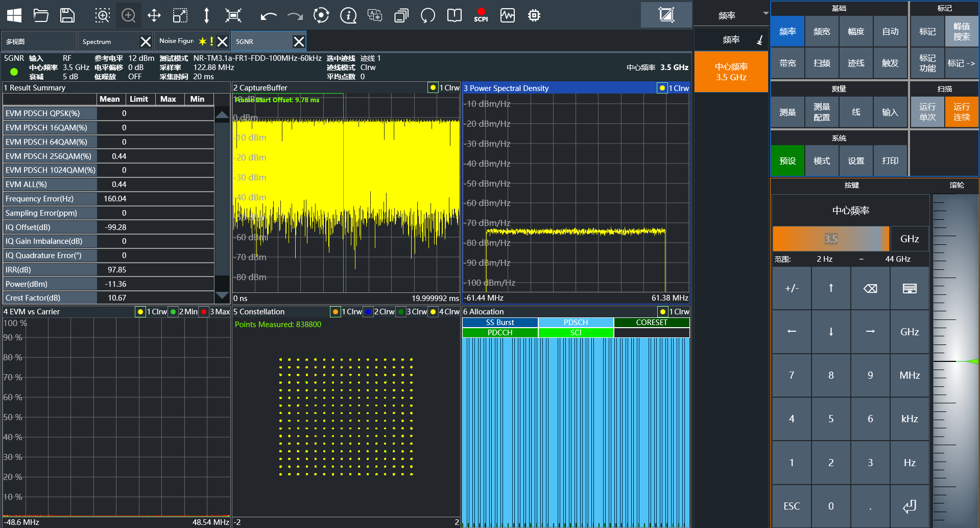Screen dimensions: 980x528
Task: Open the 标记 -> submenu button
Action: (x=962, y=63)
